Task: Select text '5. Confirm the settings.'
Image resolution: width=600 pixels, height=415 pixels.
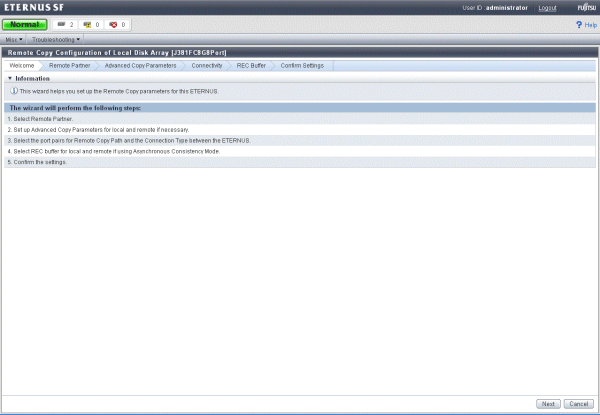Action: click(37, 162)
